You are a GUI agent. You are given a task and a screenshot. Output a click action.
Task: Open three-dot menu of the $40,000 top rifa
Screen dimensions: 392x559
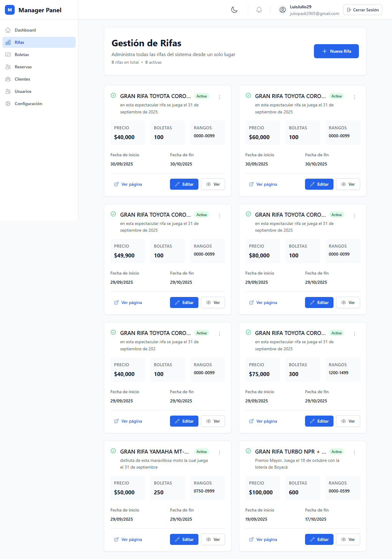click(220, 97)
